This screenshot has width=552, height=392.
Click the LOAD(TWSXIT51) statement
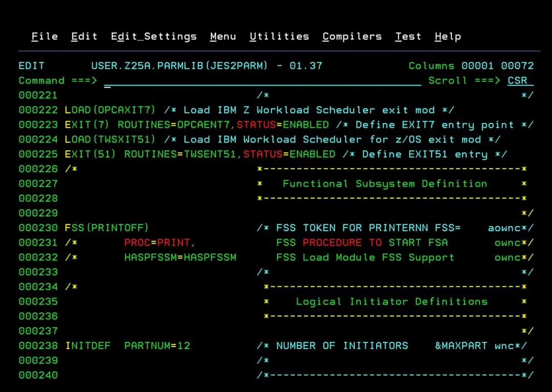tap(110, 140)
